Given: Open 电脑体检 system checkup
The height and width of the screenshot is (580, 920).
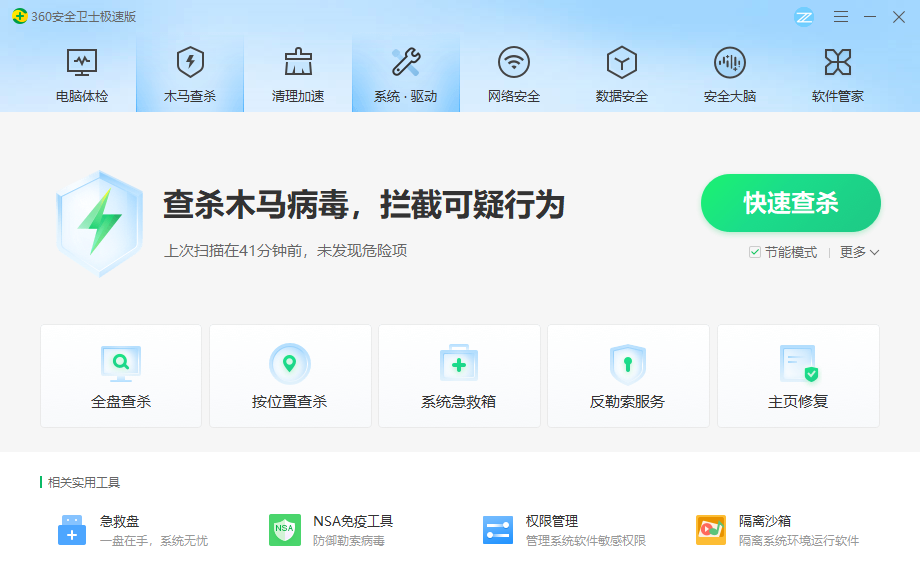Looking at the screenshot, I should tap(81, 72).
